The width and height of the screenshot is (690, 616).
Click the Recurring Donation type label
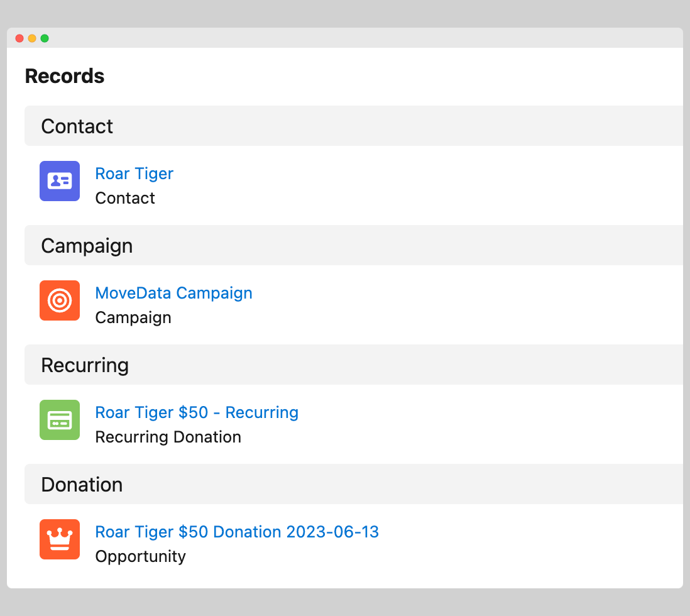click(x=168, y=437)
